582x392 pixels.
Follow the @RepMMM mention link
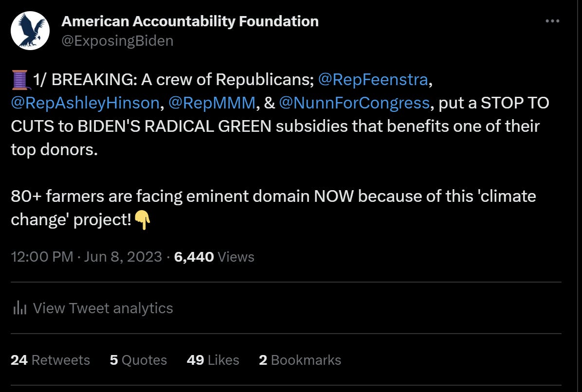click(x=212, y=103)
